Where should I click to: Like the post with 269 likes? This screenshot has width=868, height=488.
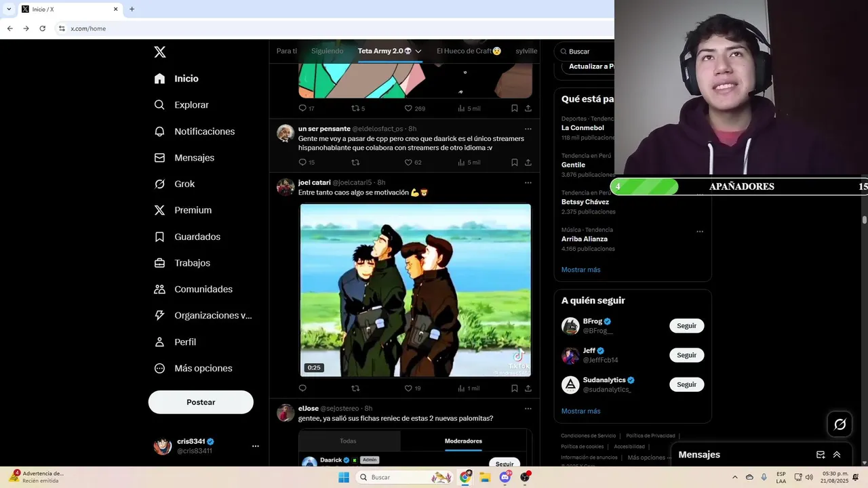(408, 108)
